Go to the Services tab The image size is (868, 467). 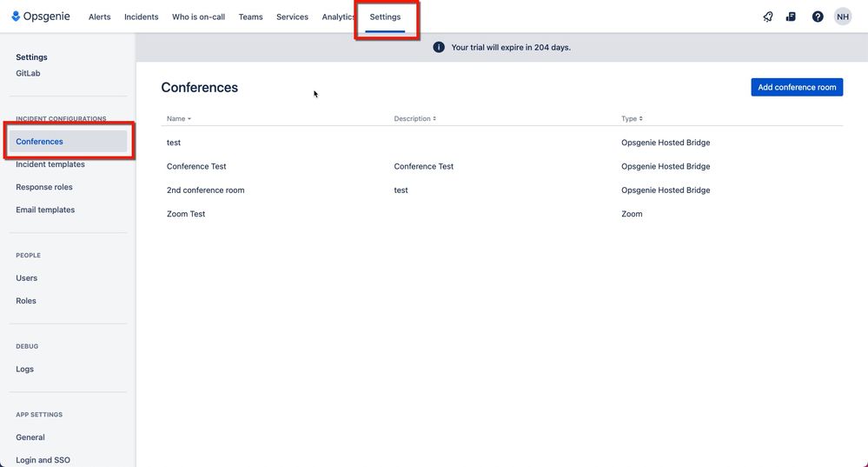click(292, 17)
